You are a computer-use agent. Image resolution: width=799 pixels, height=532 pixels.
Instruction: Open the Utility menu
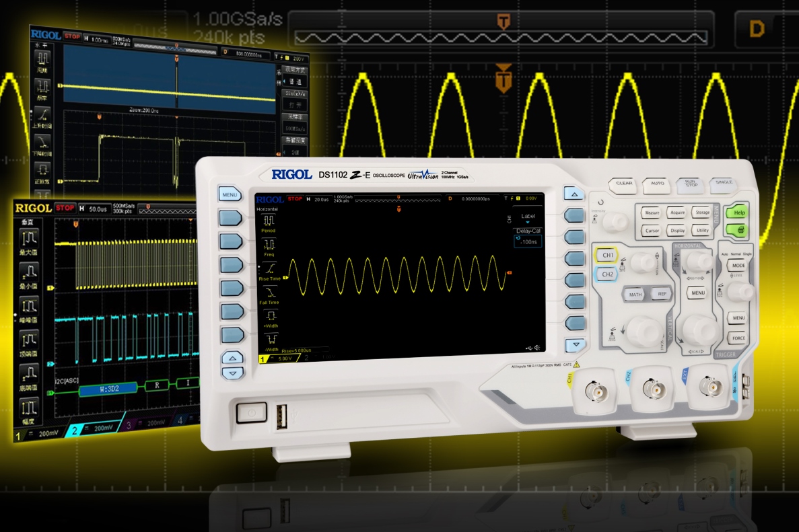[x=702, y=230]
